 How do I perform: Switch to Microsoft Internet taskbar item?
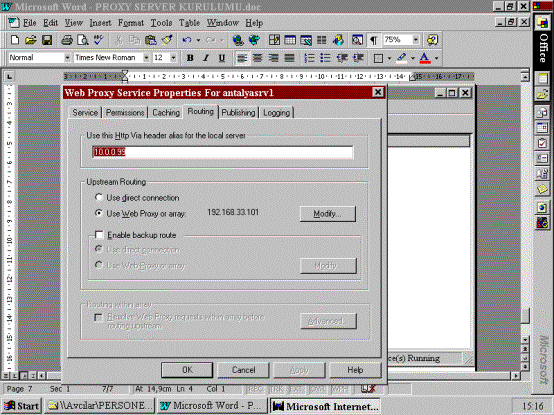(x=325, y=406)
